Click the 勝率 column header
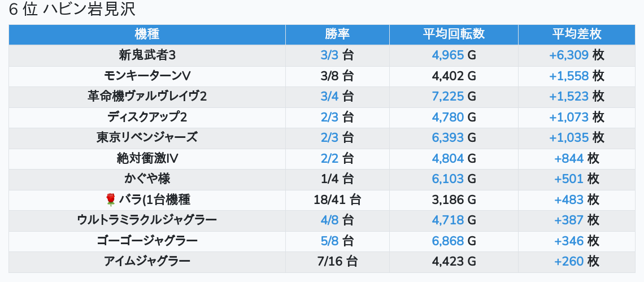644x282 pixels. [337, 34]
